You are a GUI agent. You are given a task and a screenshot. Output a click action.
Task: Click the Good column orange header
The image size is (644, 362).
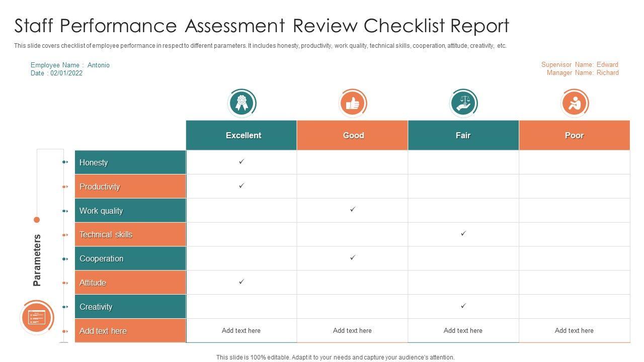(353, 135)
